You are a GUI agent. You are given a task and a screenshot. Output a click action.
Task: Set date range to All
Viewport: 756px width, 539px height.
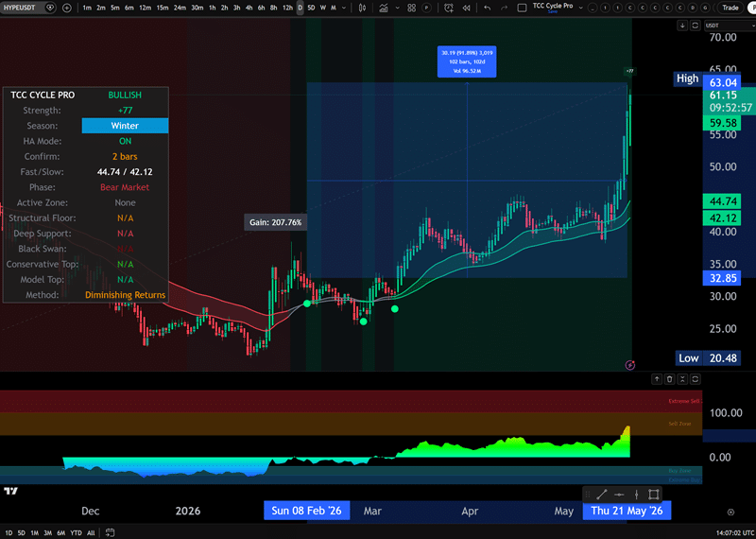coord(91,532)
